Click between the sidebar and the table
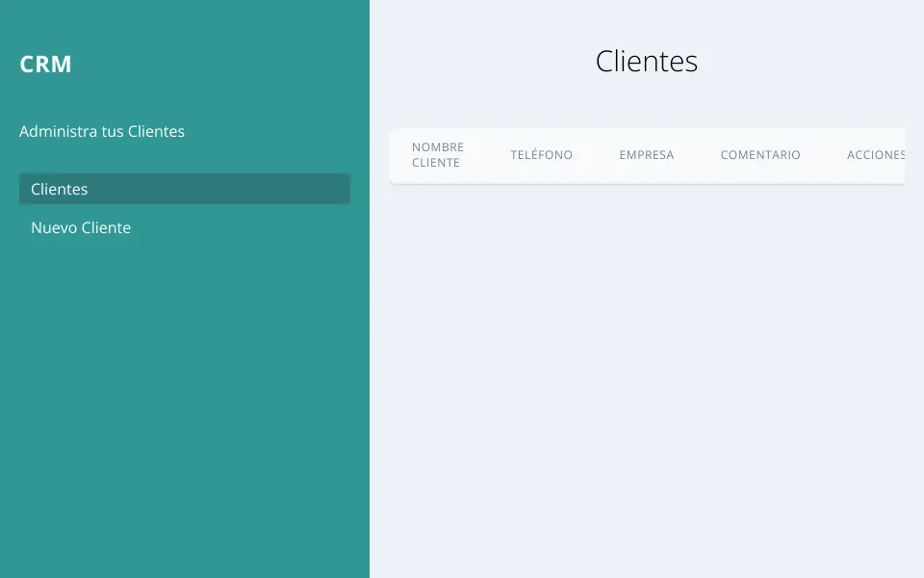The image size is (924, 578). 379,289
